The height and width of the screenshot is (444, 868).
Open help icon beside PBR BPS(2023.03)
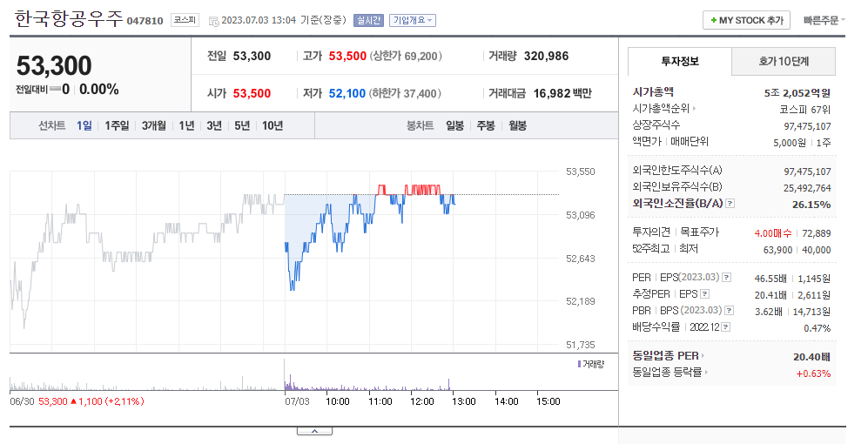(x=729, y=311)
